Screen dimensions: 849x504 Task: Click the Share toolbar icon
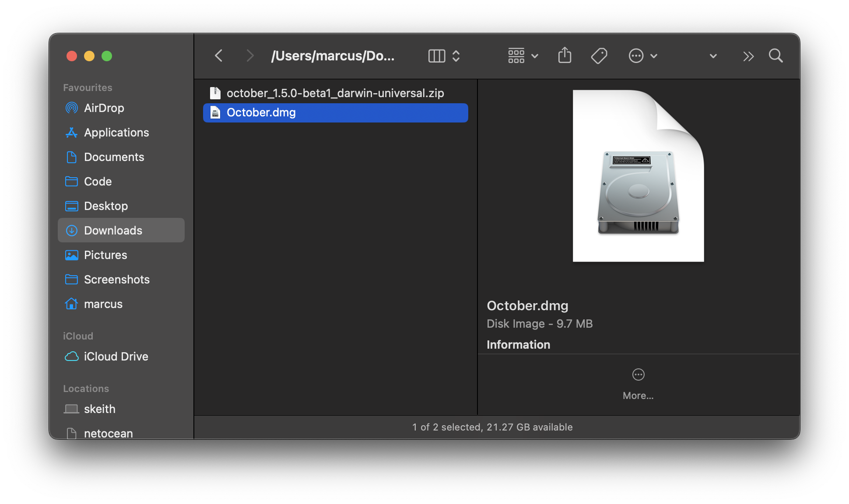coord(565,56)
